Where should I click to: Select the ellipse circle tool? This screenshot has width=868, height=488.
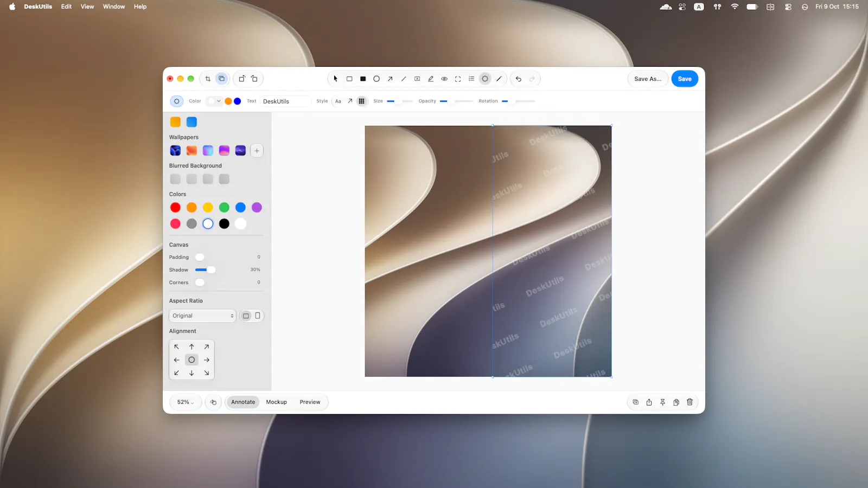click(x=376, y=79)
